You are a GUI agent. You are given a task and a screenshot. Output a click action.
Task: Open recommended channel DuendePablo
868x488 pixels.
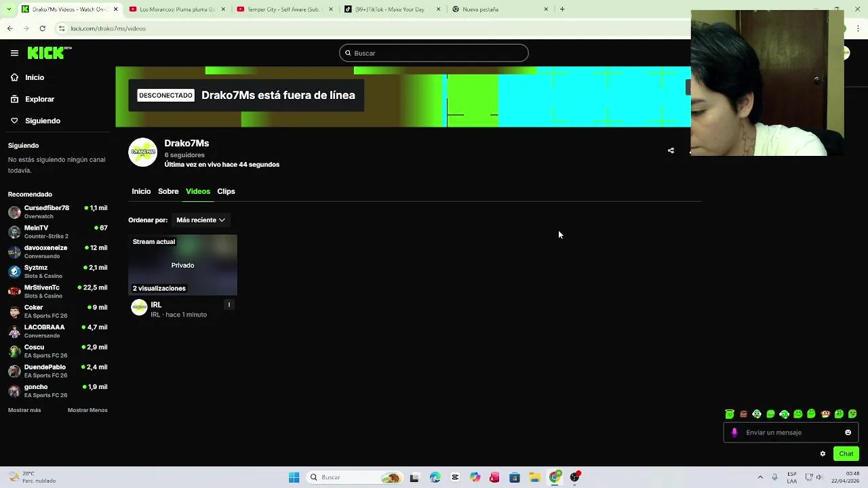point(58,371)
